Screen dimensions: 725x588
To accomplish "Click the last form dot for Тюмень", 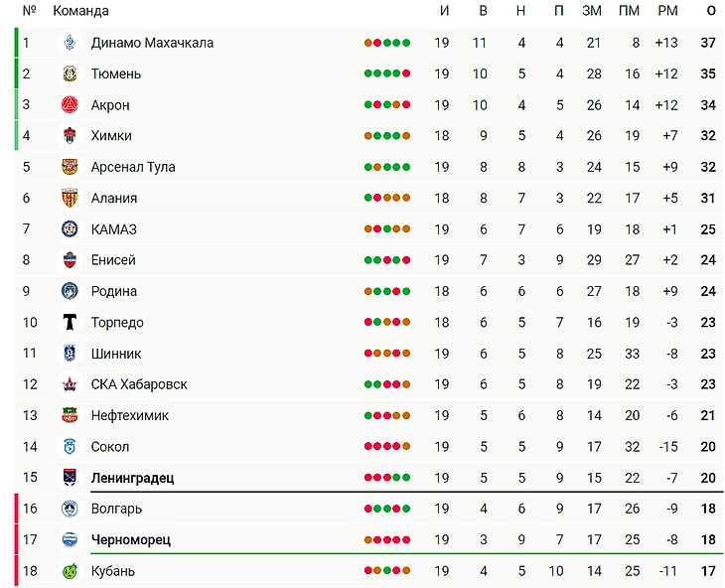I will [406, 73].
